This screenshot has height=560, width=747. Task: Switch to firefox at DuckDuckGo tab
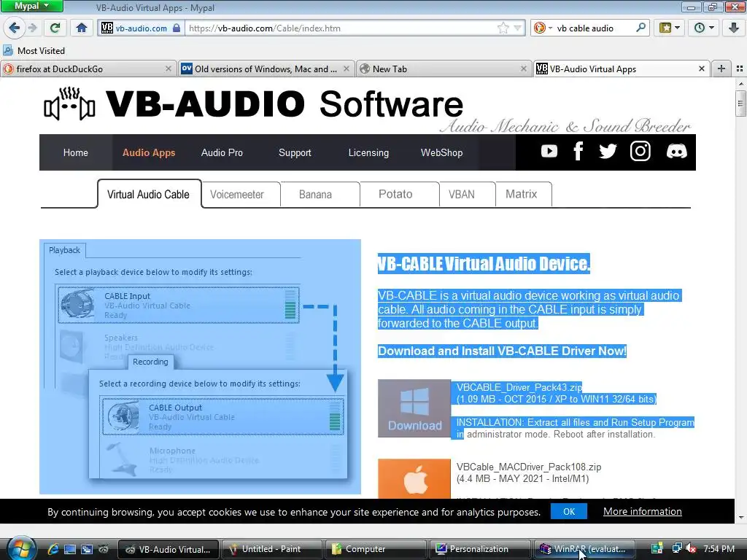[x=88, y=69]
